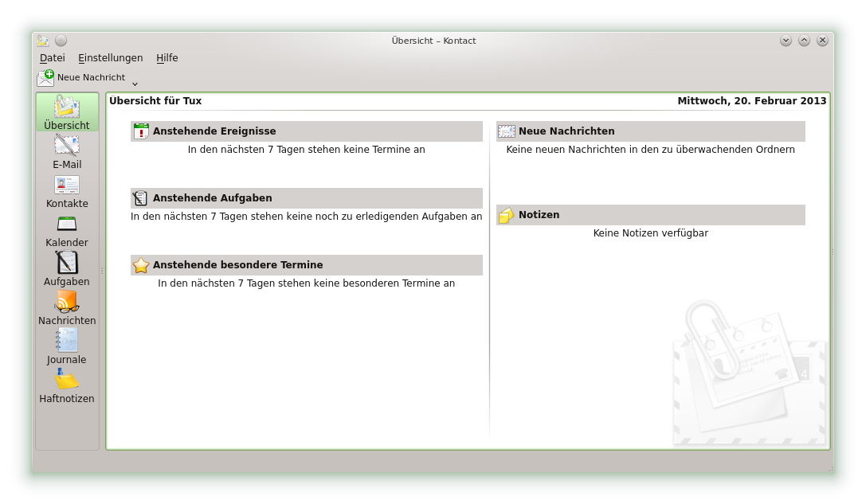Screen dimensions: 866x504
Task: Click the Anstehende Aufgaben header
Action: point(212,198)
